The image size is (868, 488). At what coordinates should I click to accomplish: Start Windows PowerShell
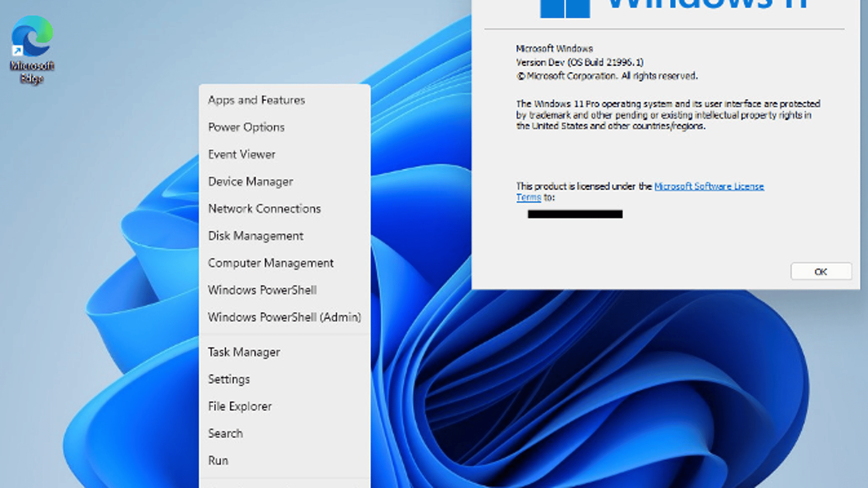[x=262, y=290]
